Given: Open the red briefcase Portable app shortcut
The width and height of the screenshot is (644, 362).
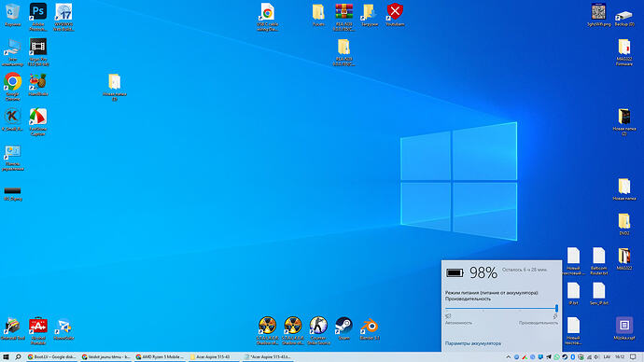Looking at the screenshot, I should [37, 330].
